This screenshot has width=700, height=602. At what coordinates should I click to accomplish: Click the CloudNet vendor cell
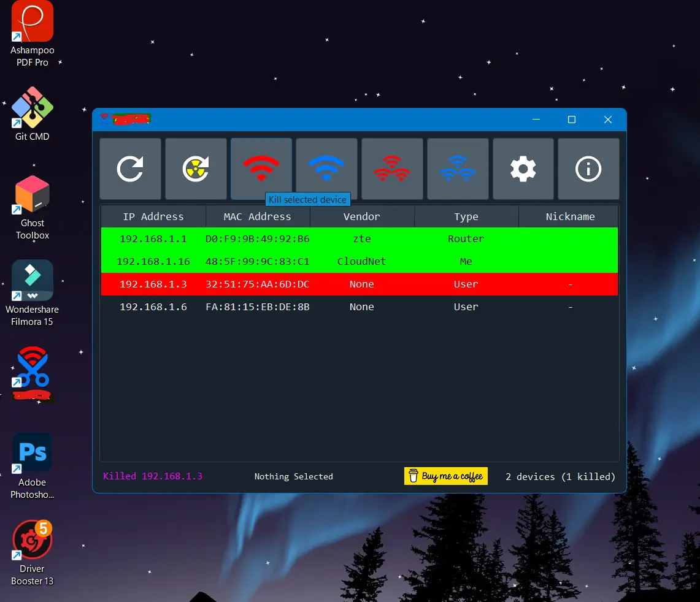tap(361, 262)
